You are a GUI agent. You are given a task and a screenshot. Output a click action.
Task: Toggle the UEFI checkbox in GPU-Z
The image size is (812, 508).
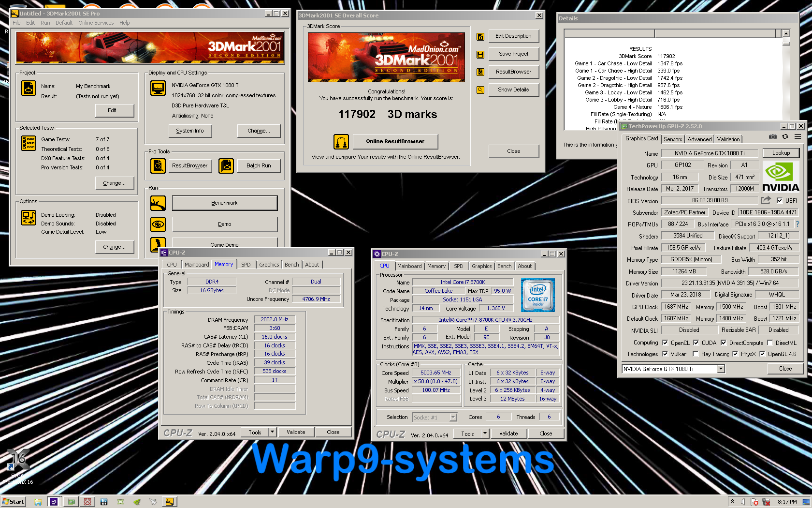pos(779,200)
